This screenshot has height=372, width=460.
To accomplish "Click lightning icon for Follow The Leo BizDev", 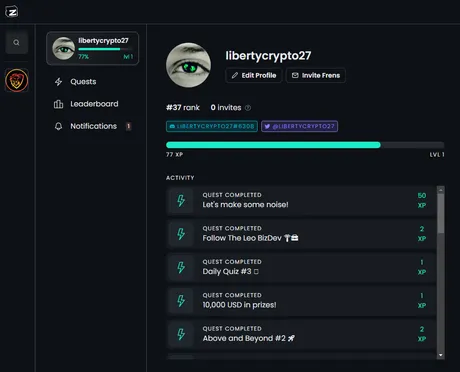I will click(181, 234).
